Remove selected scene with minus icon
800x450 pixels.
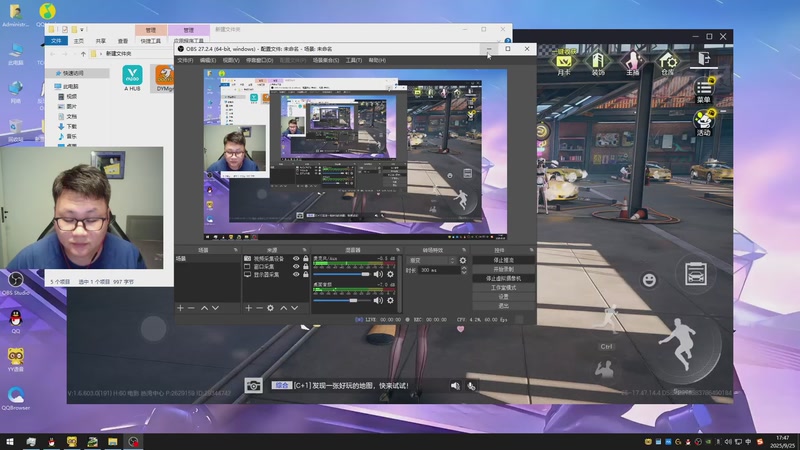coord(191,308)
